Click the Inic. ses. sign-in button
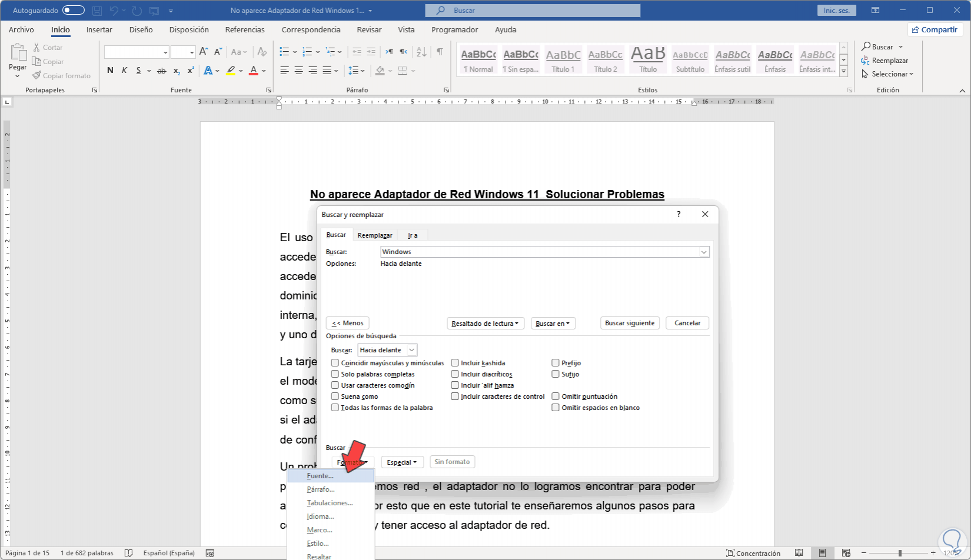Viewport: 971px width, 560px height. [837, 11]
